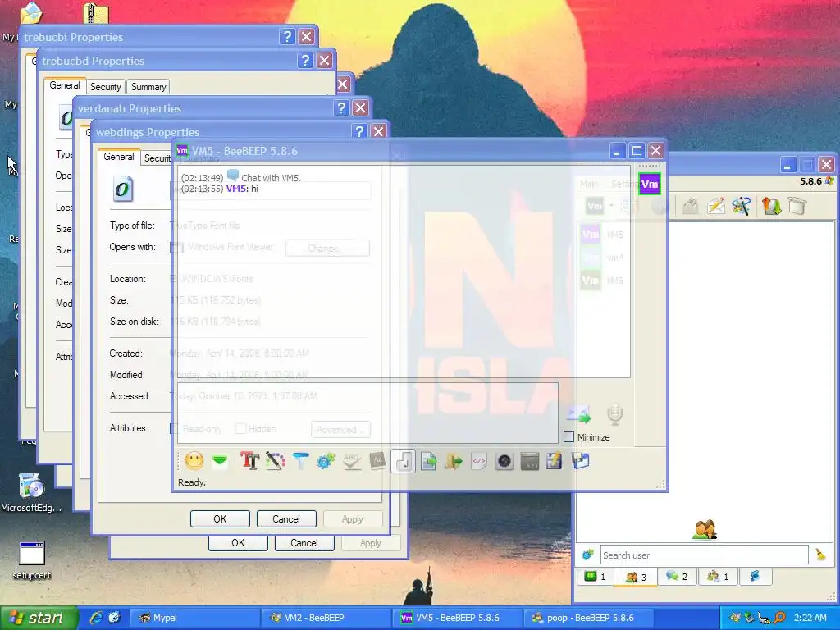Click the orange magnifier tray icon
The width and height of the screenshot is (840, 630).
click(x=779, y=618)
